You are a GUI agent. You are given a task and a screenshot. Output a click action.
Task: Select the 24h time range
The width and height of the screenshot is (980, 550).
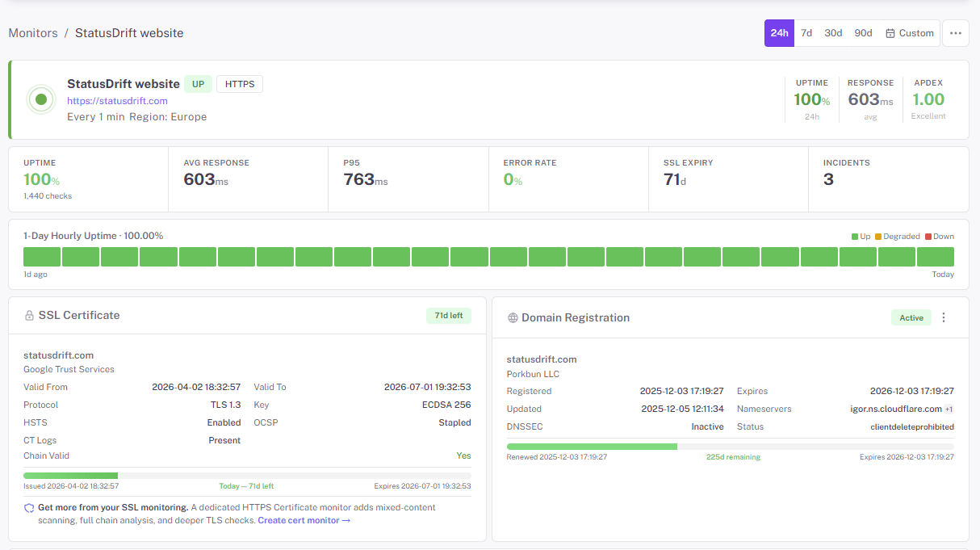(779, 33)
